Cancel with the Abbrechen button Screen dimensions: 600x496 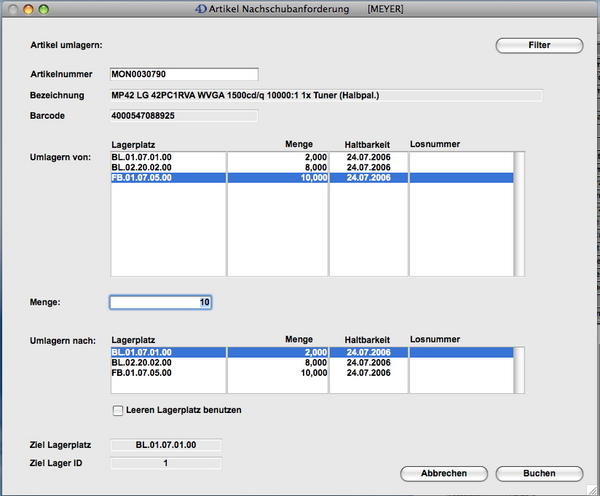tap(443, 474)
